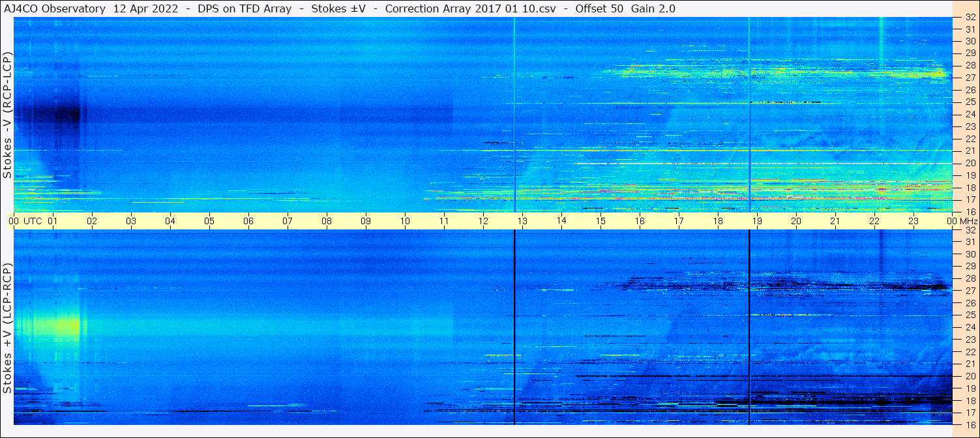Click the '04' hour tick label
Screen dimensions: 980x438
(170, 222)
